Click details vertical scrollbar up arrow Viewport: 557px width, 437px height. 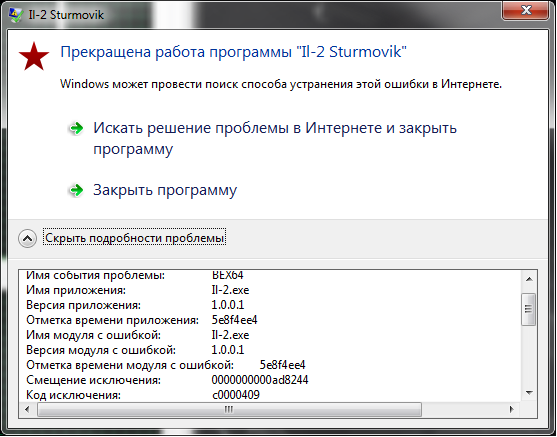(x=529, y=279)
